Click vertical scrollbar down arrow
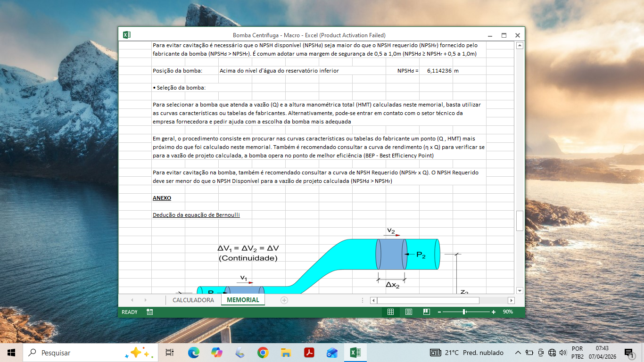Screen dimensions: 644x362 pos(520,290)
